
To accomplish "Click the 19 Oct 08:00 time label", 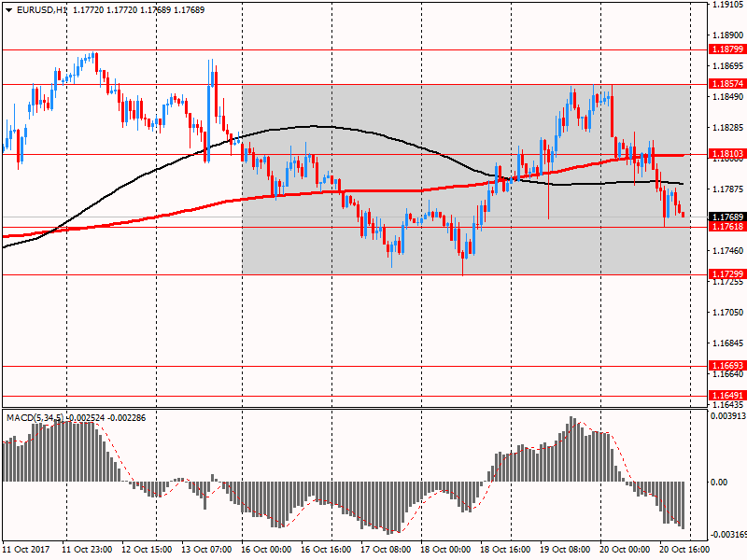I will point(565,550).
